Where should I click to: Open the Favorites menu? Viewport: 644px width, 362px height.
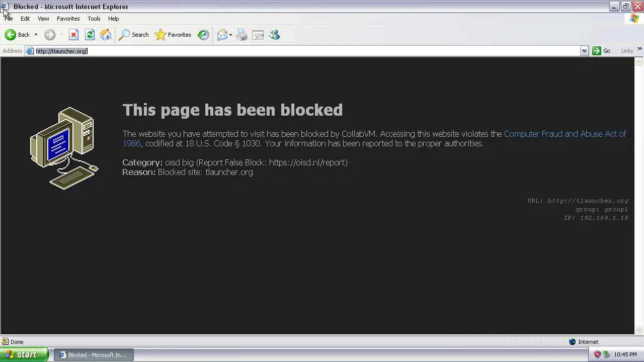point(68,19)
